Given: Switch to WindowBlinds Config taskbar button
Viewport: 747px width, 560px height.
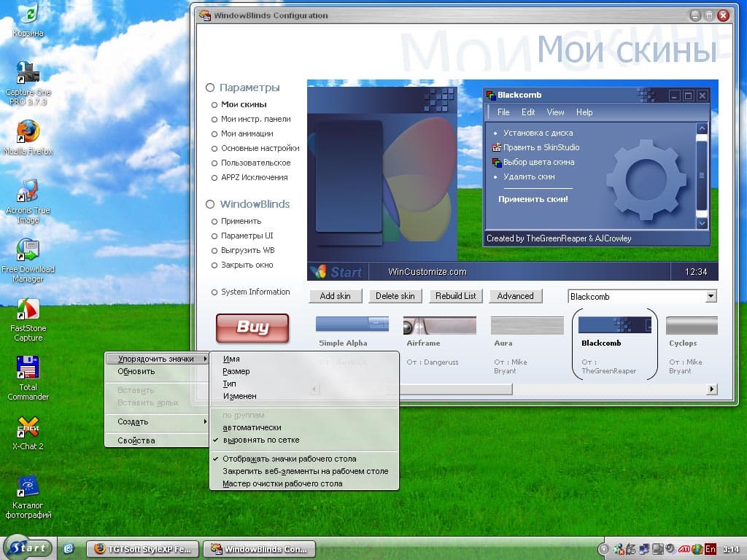Looking at the screenshot, I should (260, 549).
